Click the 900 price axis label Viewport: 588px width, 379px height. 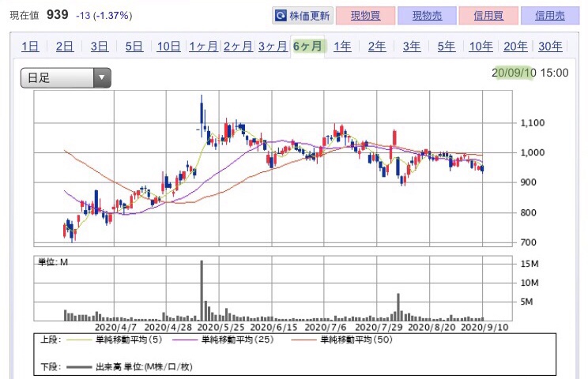529,182
